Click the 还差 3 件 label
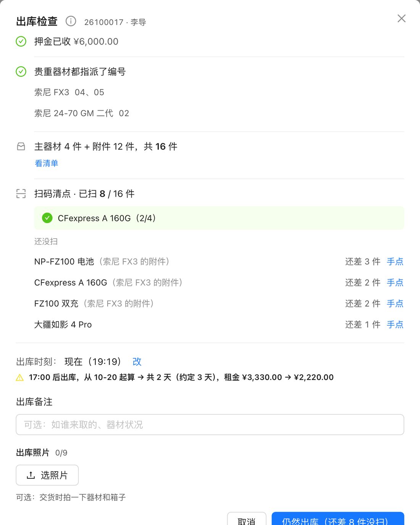Screen dimensions: 420x525 click(363, 262)
